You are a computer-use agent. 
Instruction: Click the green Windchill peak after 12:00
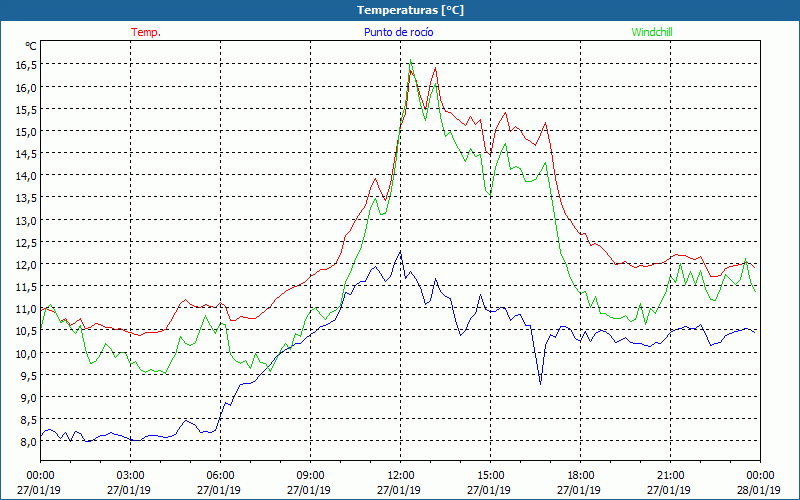(410, 60)
